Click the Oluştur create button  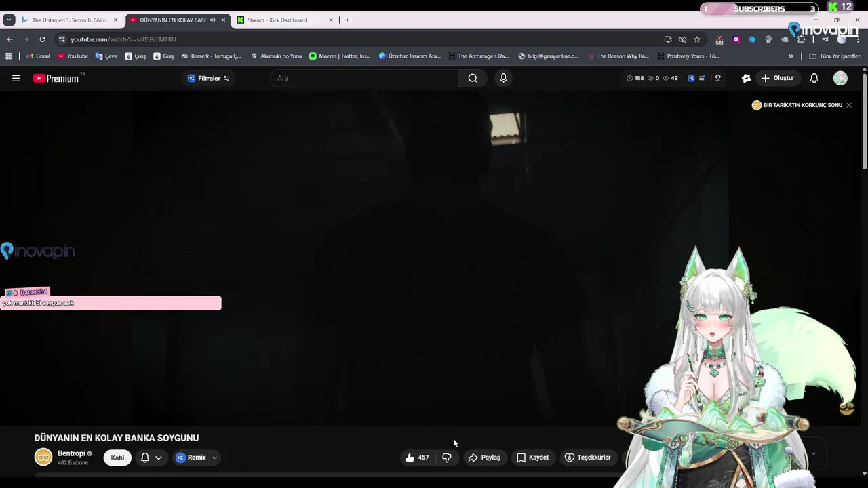point(777,78)
